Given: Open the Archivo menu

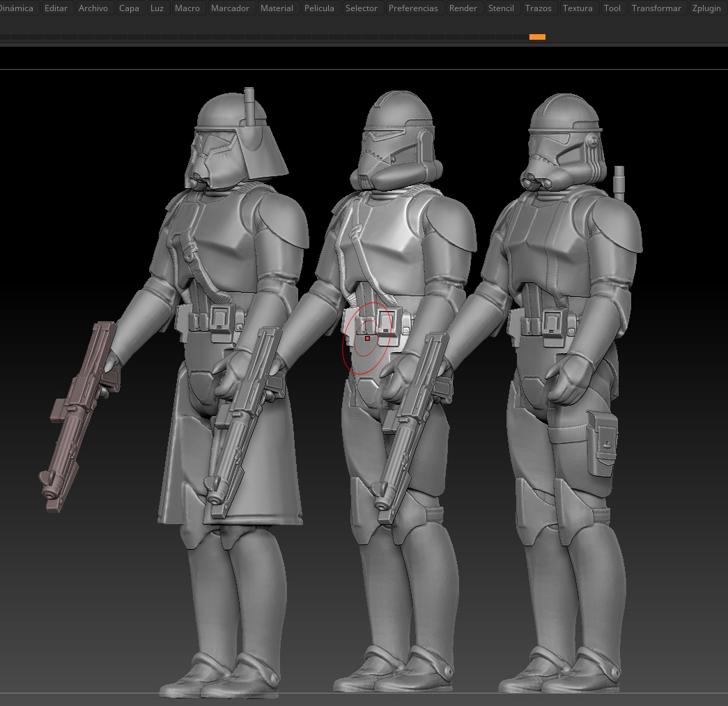Looking at the screenshot, I should tap(93, 8).
